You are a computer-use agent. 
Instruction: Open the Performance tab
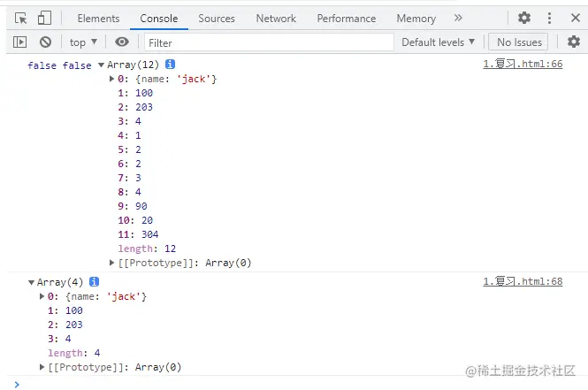click(x=346, y=19)
